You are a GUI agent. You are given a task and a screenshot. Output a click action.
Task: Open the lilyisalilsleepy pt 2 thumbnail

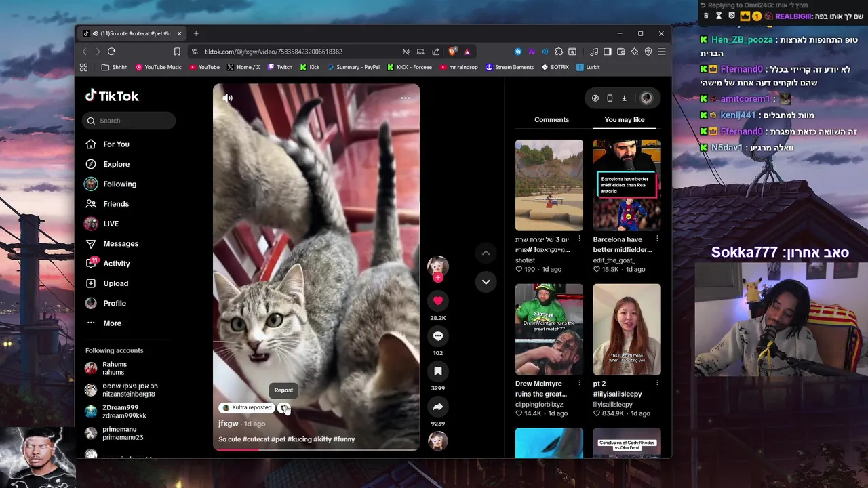click(627, 329)
